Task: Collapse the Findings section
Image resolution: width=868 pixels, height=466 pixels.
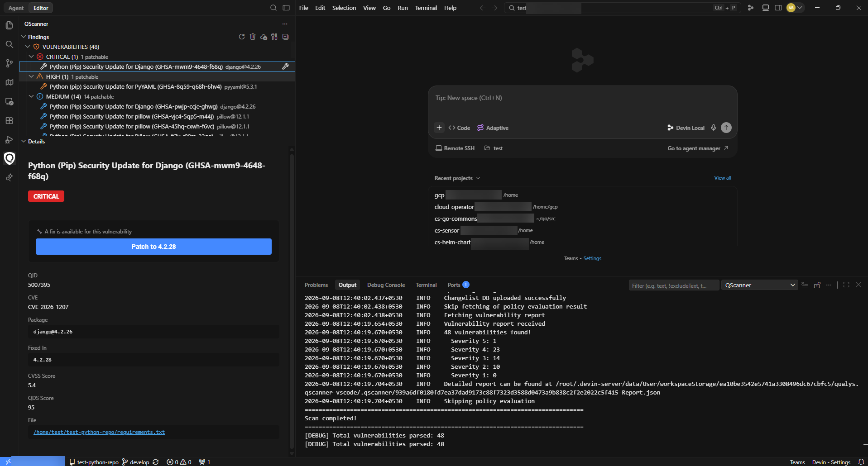Action: pyautogui.click(x=24, y=37)
